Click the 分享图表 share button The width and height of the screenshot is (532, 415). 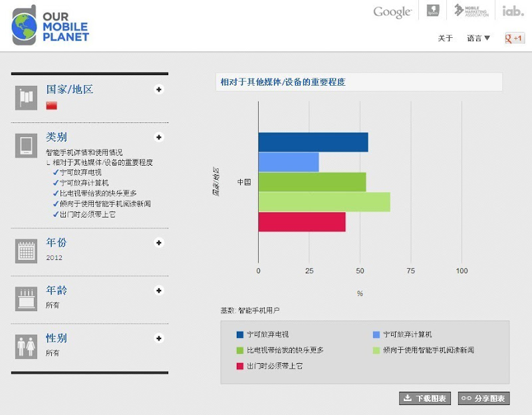pos(483,398)
